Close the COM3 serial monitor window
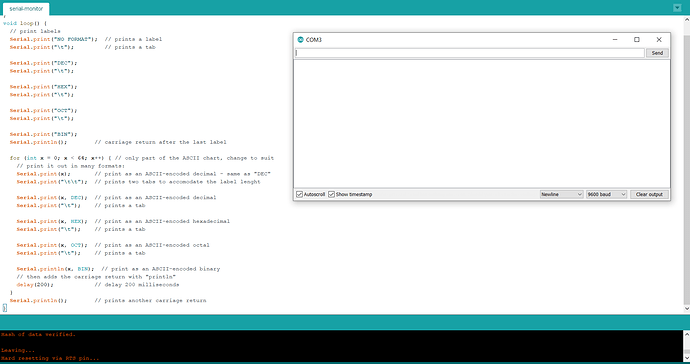The image size is (690, 364). 659,40
